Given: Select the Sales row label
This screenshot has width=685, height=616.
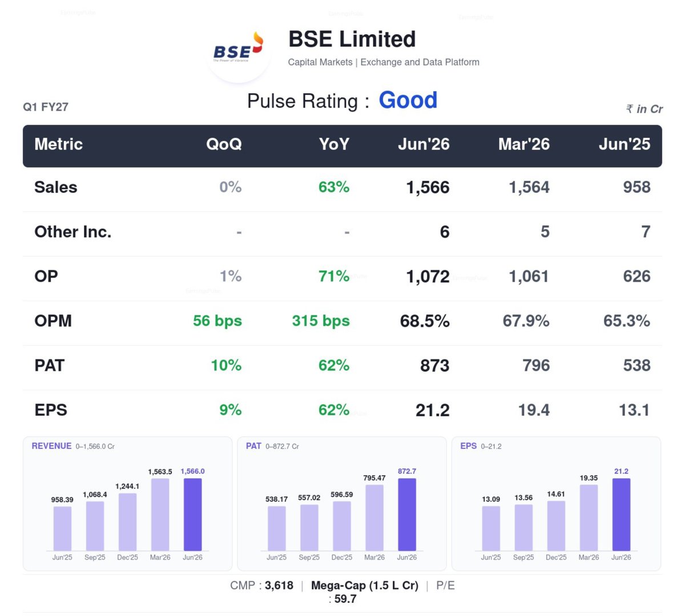Looking at the screenshot, I should pos(56,187).
